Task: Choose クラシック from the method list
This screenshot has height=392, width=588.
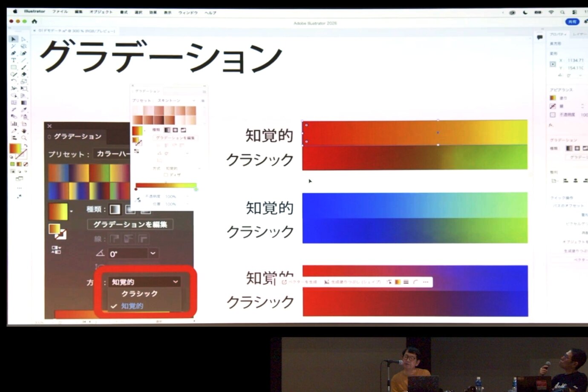Action: (139, 294)
